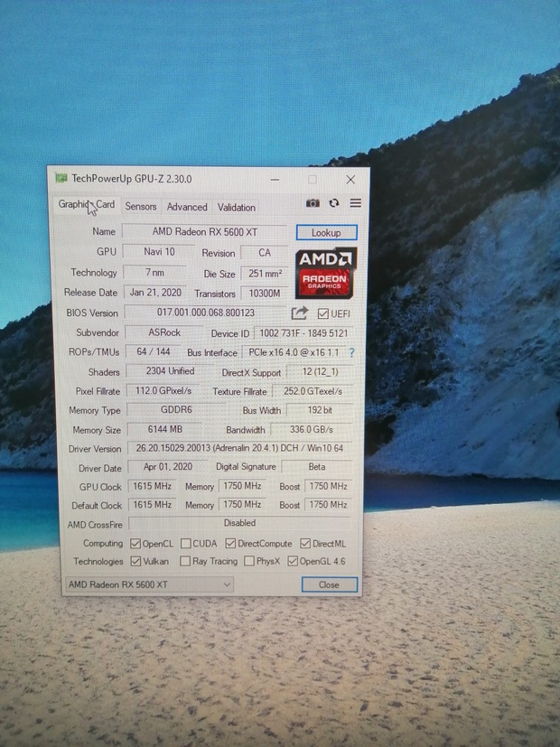Viewport: 560px width, 747px height.
Task: Toggle the UEFI checkbox
Action: pos(323,313)
